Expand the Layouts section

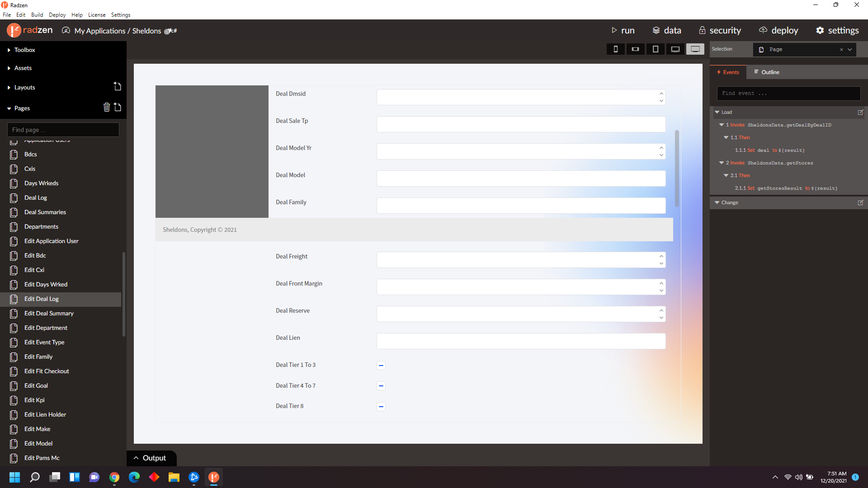click(9, 88)
